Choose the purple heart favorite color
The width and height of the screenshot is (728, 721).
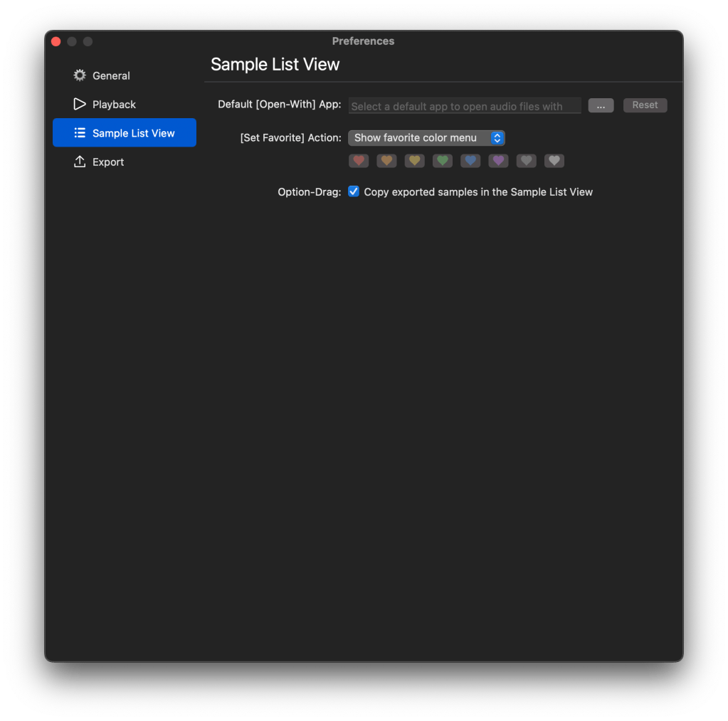(498, 162)
